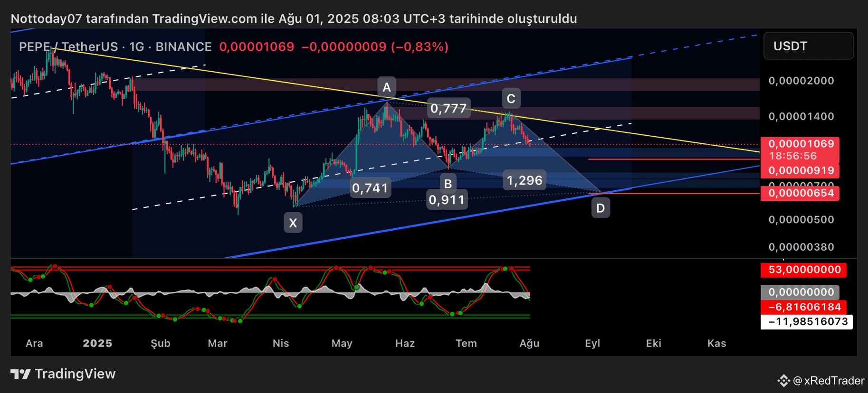Click the TradingView logo

[63, 374]
